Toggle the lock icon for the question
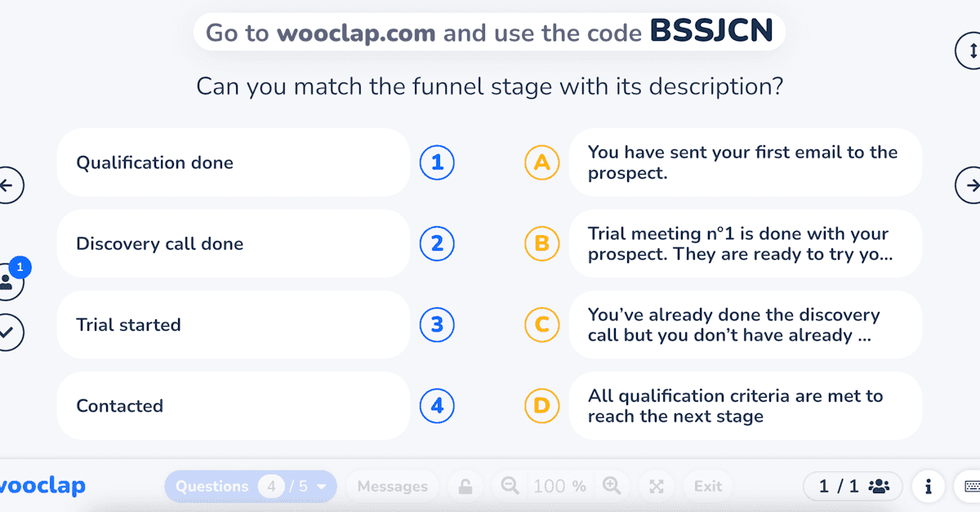 pyautogui.click(x=465, y=487)
